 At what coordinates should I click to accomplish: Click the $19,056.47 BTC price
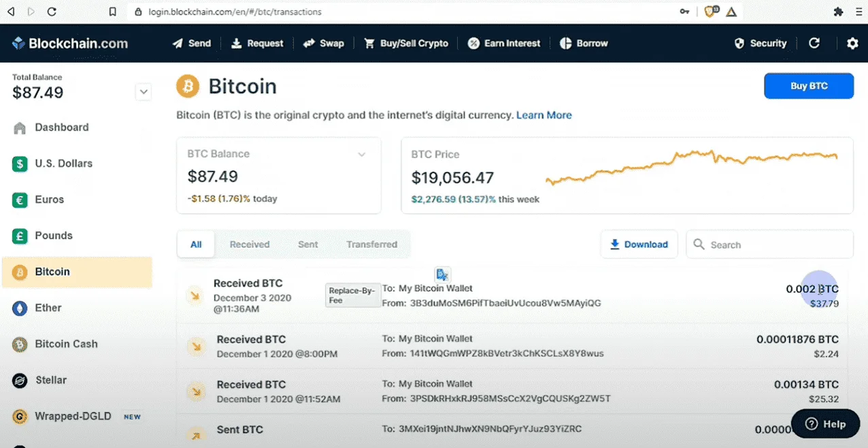click(x=452, y=178)
